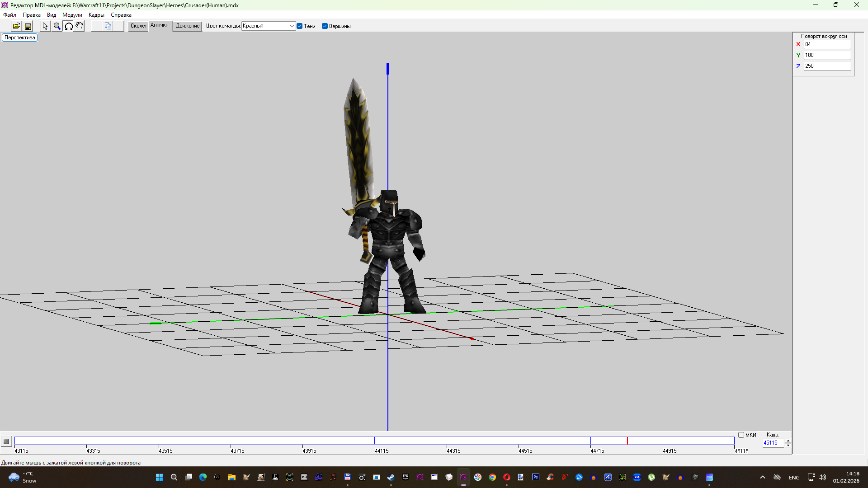
Task: Open the volume control in system tray
Action: [x=822, y=477]
